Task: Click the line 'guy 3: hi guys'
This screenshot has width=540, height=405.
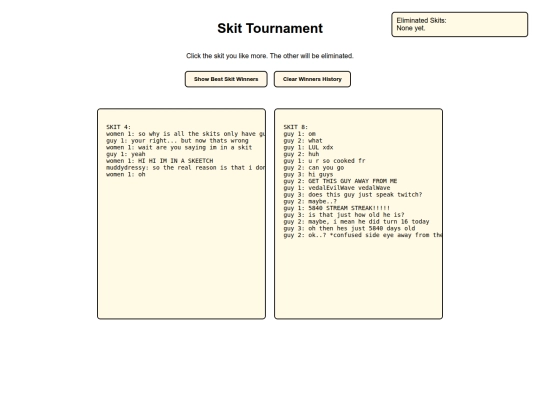Action: pos(308,175)
